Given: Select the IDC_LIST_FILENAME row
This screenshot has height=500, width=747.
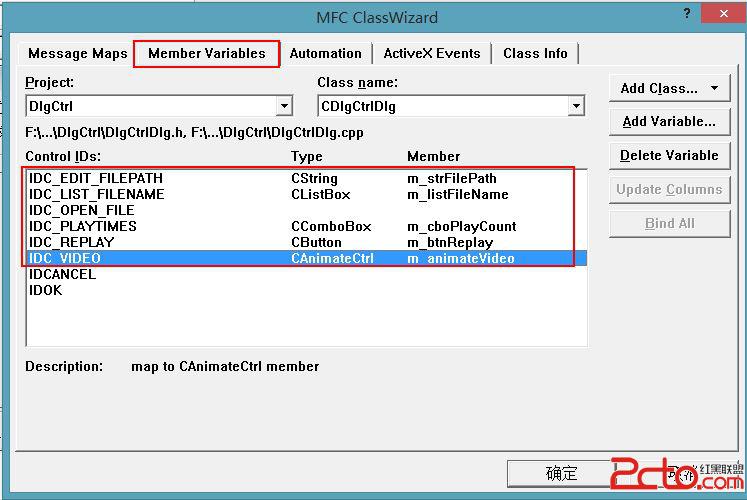Looking at the screenshot, I should click(307, 194).
